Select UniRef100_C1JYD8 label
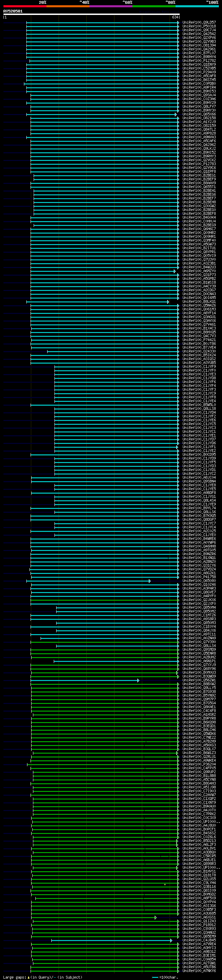The height and width of the screenshot is (980, 222). (x=199, y=378)
